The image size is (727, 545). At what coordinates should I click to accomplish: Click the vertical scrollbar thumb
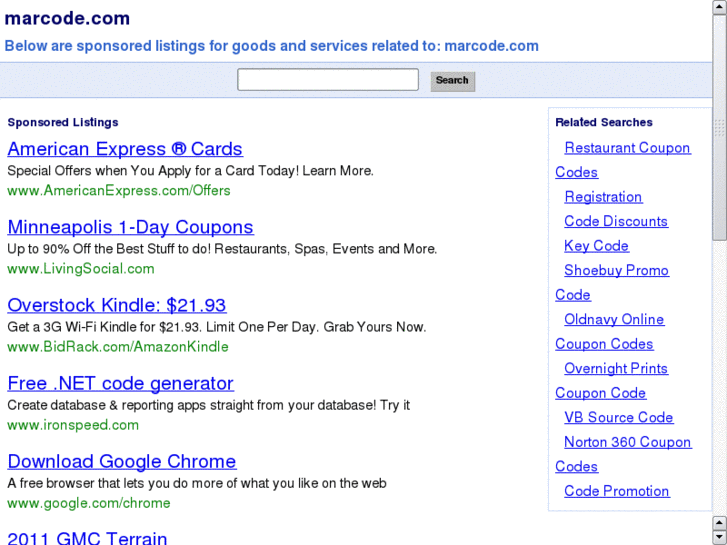click(720, 127)
